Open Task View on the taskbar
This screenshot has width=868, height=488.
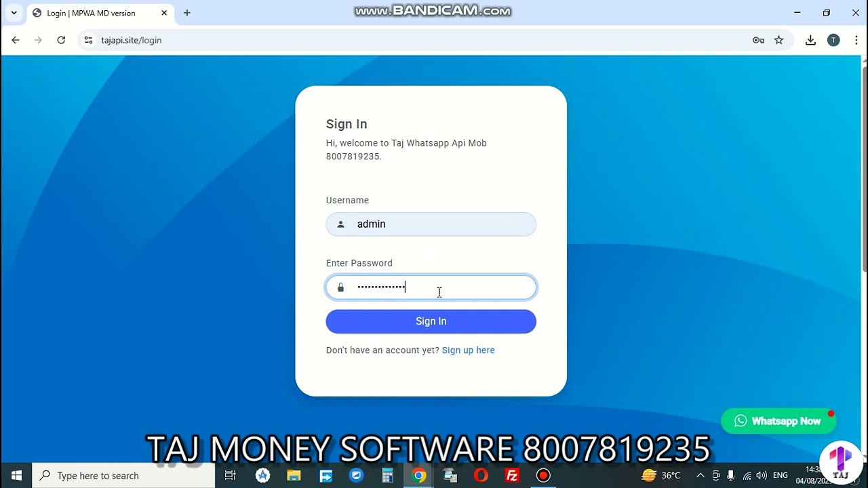pyautogui.click(x=230, y=476)
